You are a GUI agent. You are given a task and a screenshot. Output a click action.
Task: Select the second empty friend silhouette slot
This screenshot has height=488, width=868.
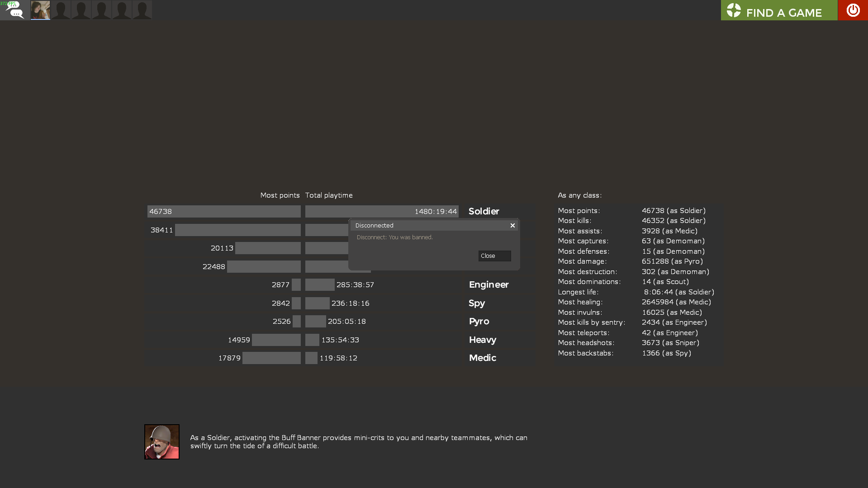point(81,10)
